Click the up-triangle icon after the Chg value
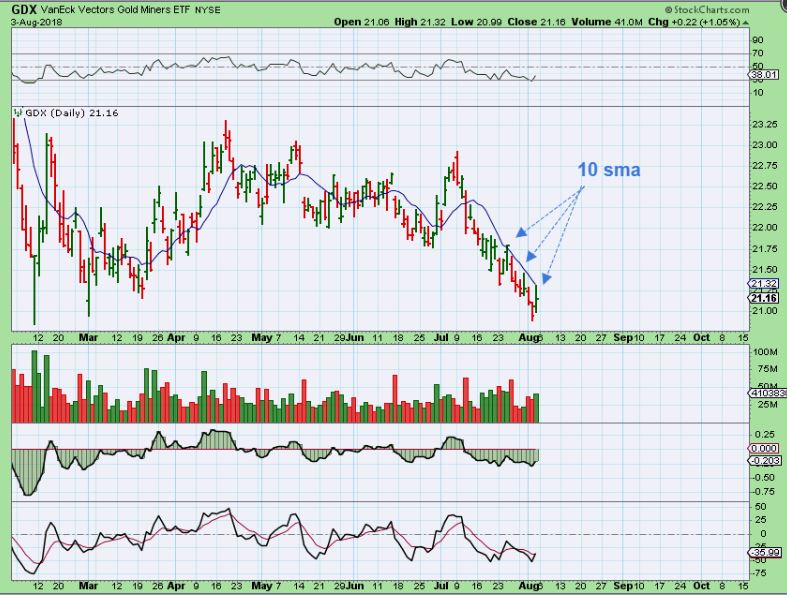Viewport: 787px width, 595px height. [746, 23]
